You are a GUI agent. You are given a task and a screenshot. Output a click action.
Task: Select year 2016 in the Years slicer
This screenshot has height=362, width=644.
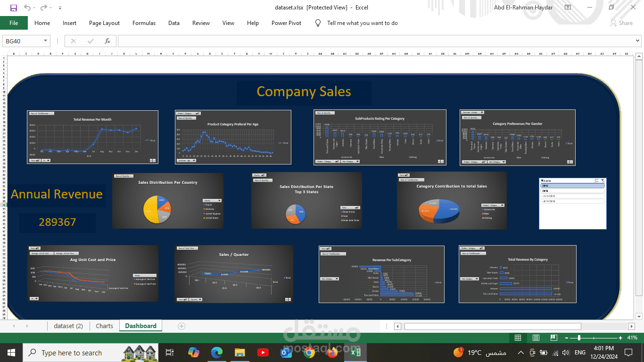pos(572,191)
